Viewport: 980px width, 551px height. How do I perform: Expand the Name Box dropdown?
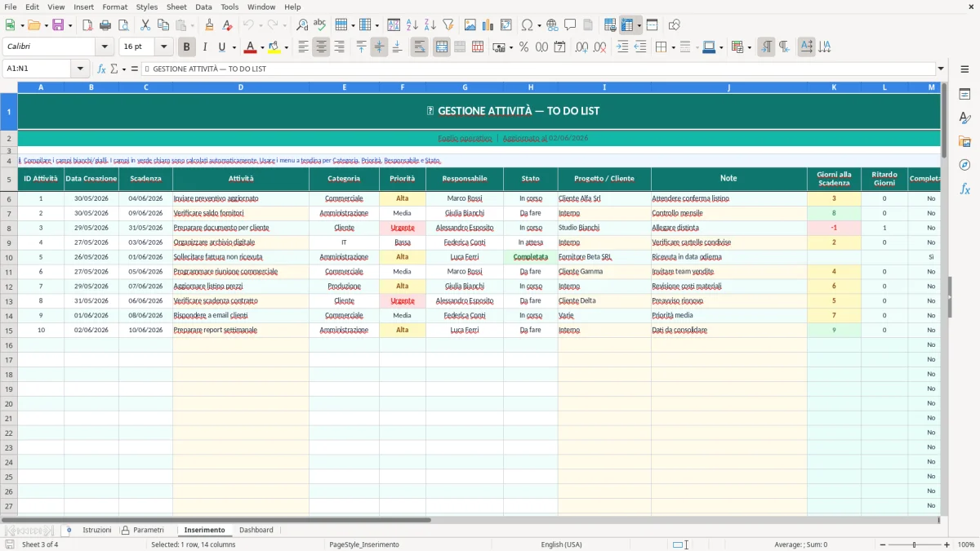pos(80,69)
